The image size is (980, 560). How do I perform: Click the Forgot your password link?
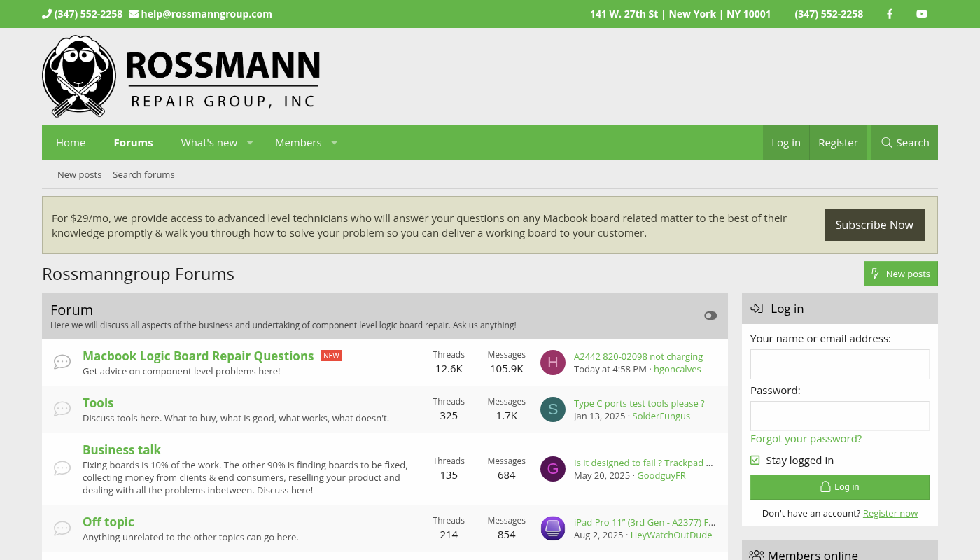[806, 439]
